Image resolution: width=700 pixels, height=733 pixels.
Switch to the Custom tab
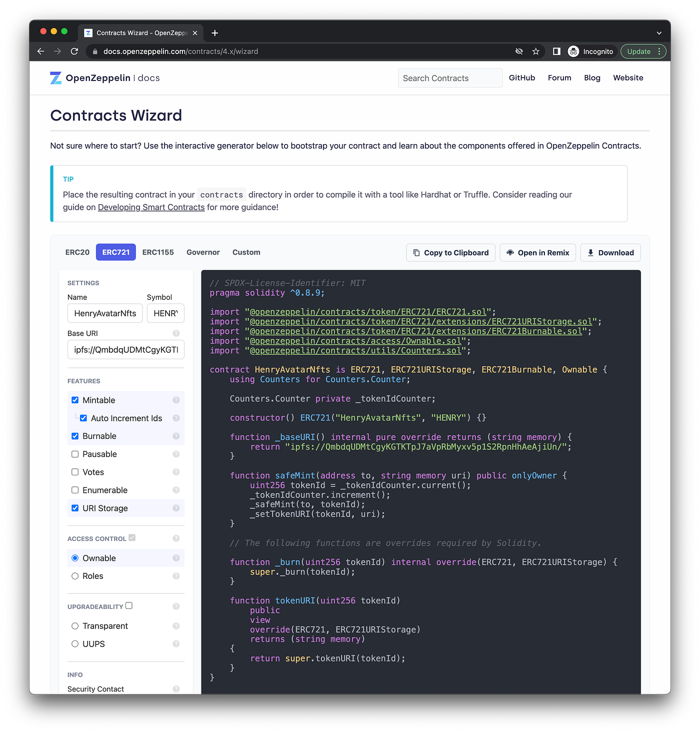(x=246, y=253)
